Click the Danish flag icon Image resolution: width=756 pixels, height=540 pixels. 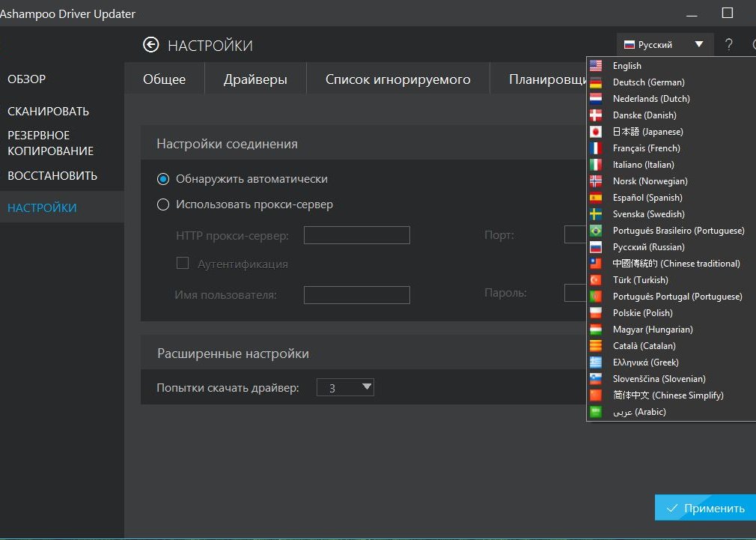(x=596, y=115)
